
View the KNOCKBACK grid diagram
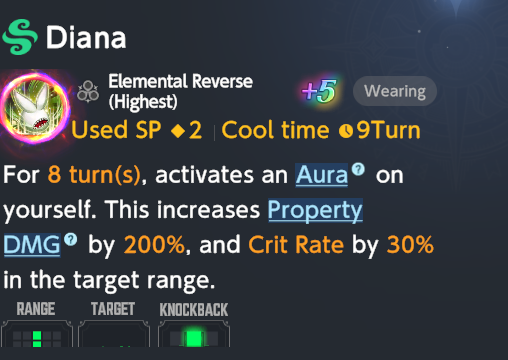pyautogui.click(x=194, y=334)
